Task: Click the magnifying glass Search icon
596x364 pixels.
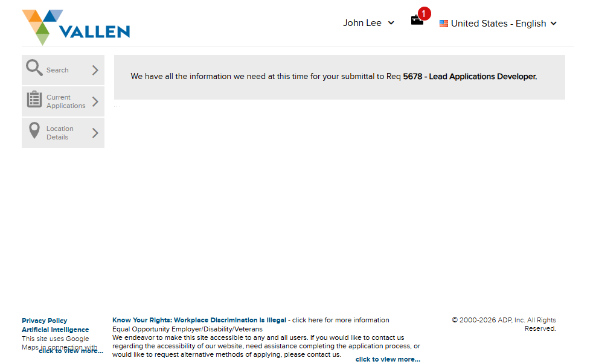Action: click(x=34, y=68)
